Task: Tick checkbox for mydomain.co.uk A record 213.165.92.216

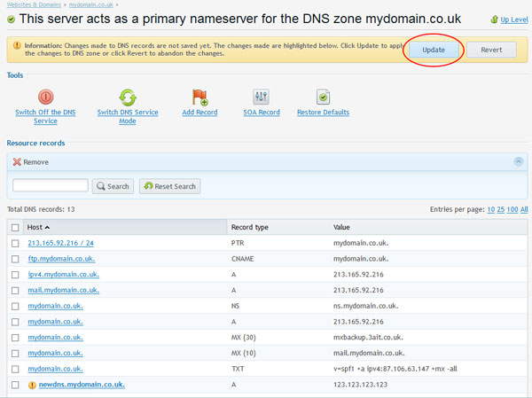Action: 15,322
